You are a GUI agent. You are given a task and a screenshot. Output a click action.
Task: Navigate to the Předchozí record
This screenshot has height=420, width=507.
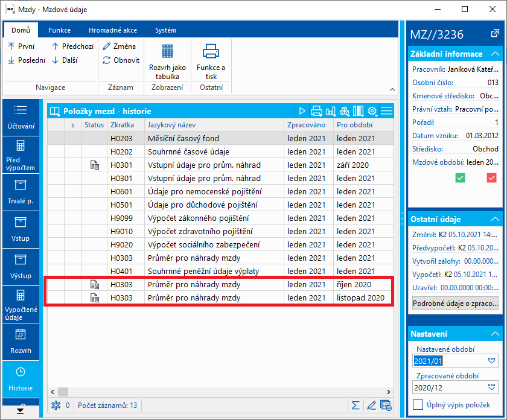pyautogui.click(x=73, y=46)
